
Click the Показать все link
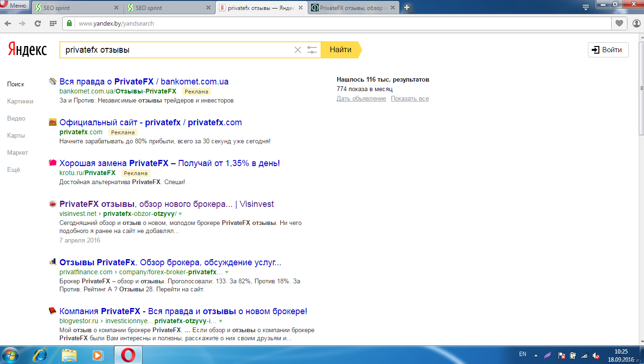click(x=410, y=99)
